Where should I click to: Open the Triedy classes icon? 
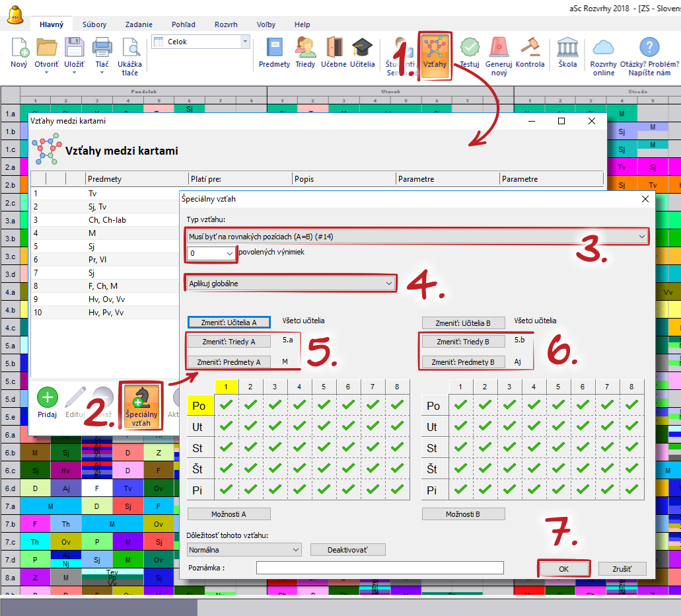pos(305,48)
